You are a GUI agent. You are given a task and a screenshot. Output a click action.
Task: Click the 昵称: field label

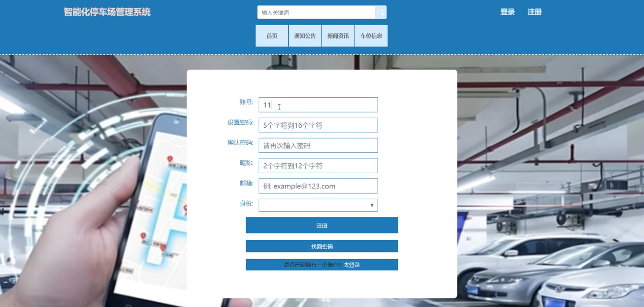point(246,163)
